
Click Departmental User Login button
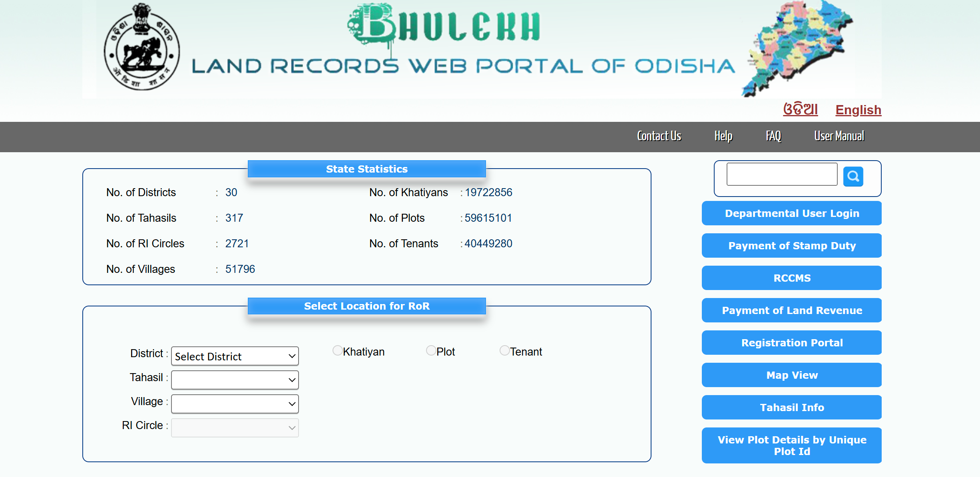pyautogui.click(x=791, y=213)
